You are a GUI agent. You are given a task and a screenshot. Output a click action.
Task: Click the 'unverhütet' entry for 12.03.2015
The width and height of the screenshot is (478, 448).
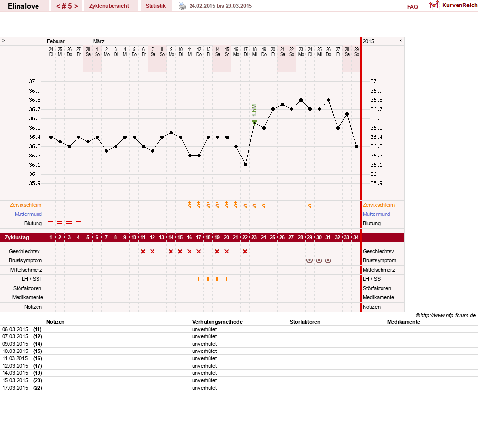click(205, 366)
